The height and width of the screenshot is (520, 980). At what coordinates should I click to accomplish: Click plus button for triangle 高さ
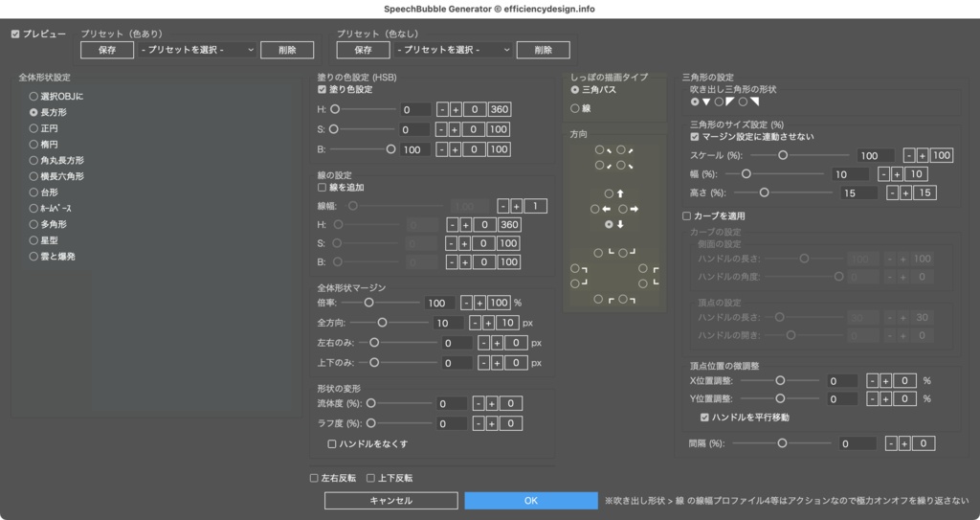tap(905, 192)
